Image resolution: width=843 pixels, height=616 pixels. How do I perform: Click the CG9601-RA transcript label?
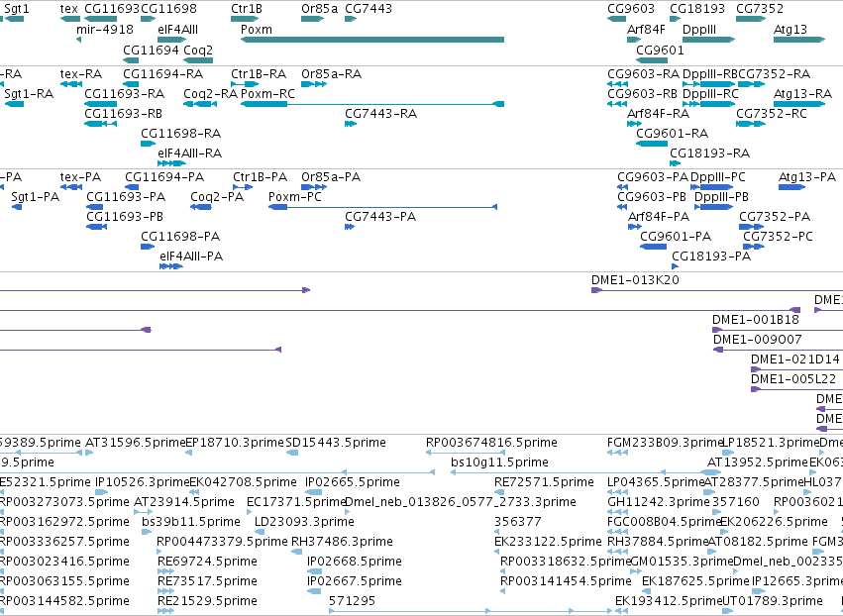point(672,134)
